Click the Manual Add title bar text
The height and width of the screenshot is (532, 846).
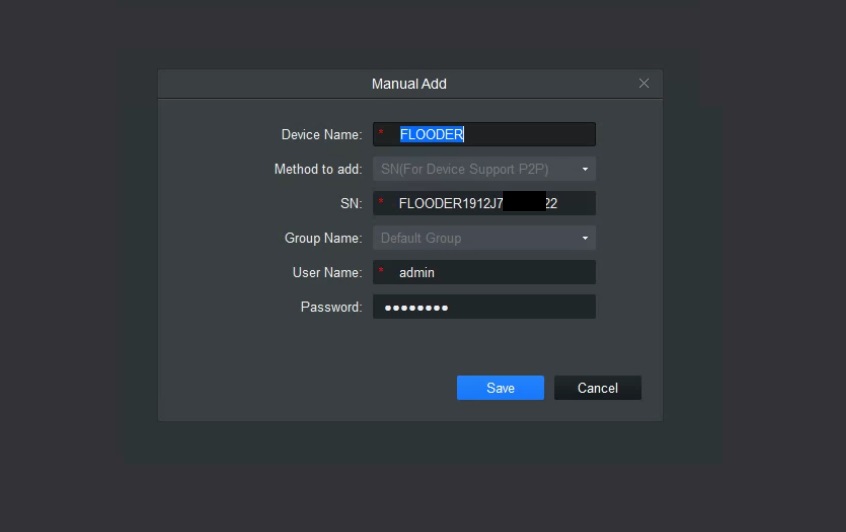click(x=409, y=84)
